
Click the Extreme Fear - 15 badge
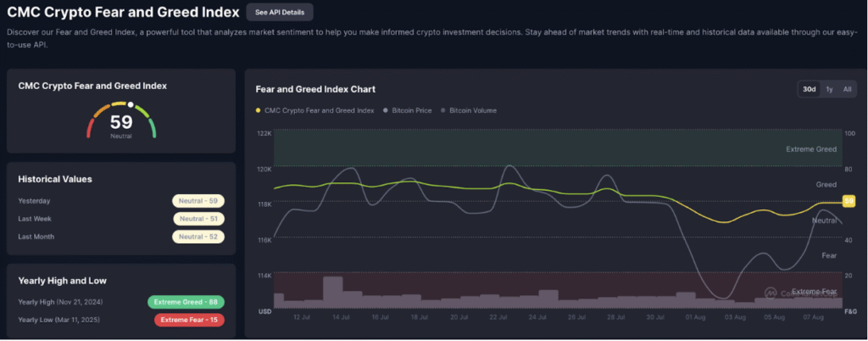tap(189, 320)
